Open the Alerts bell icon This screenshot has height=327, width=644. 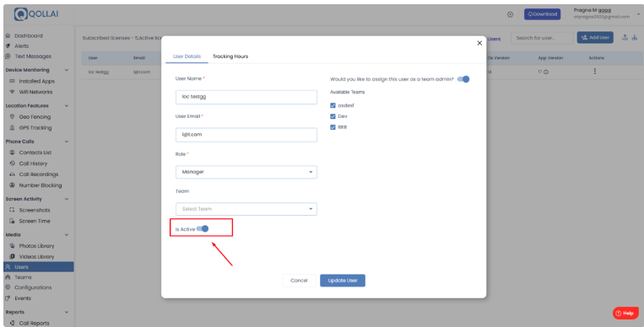(x=8, y=46)
